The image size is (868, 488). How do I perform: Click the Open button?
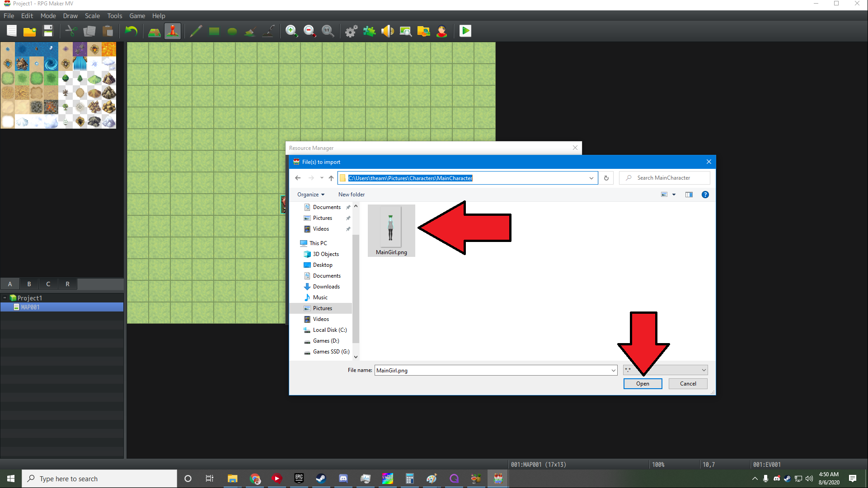coord(643,384)
